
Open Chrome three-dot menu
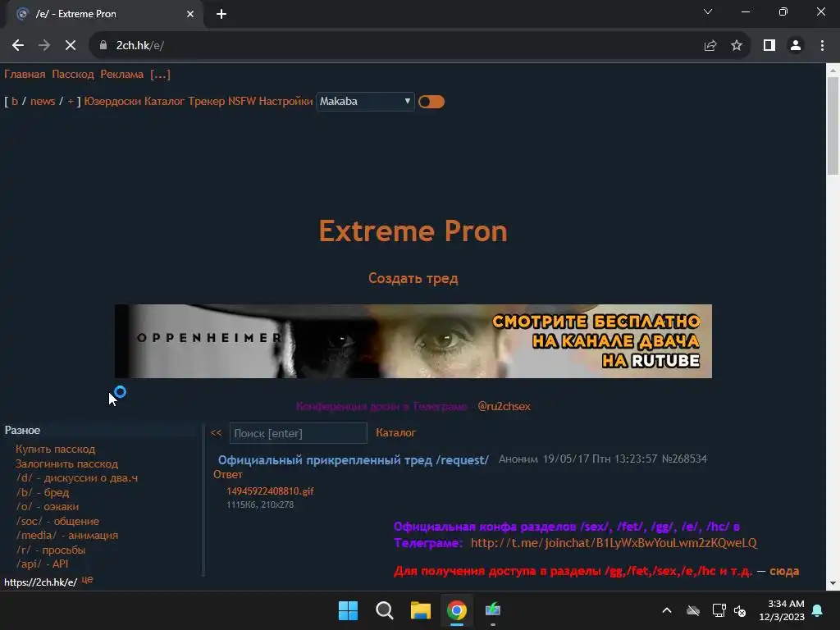pos(822,46)
